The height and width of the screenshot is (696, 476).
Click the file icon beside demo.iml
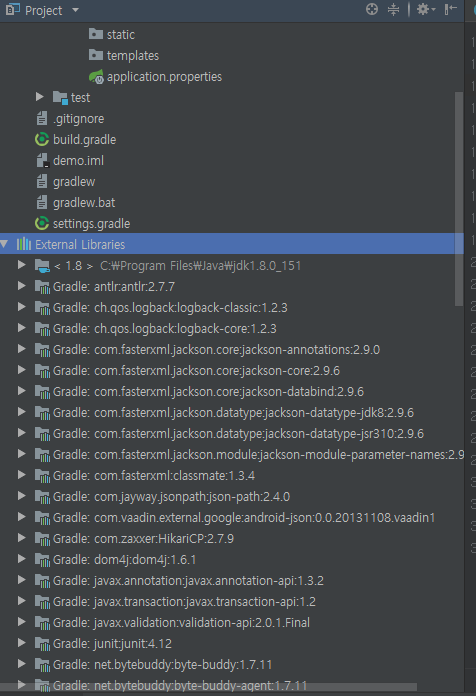(42, 161)
